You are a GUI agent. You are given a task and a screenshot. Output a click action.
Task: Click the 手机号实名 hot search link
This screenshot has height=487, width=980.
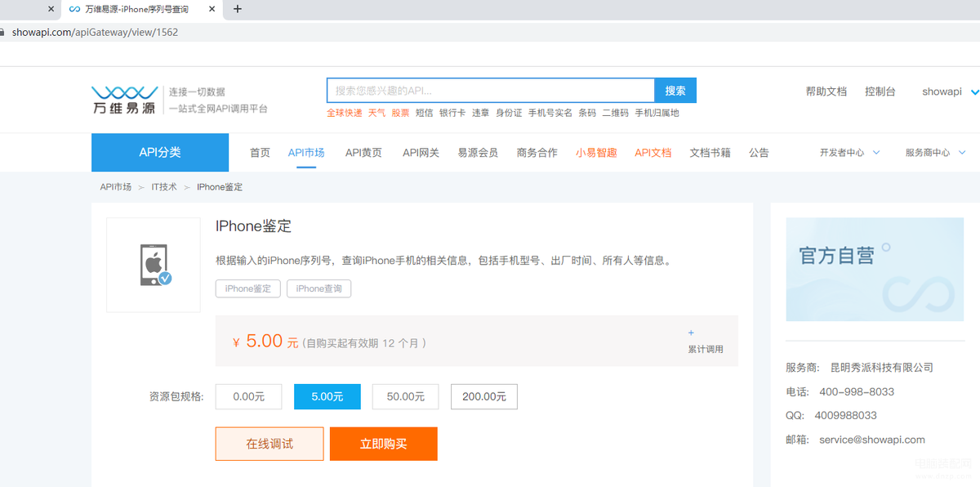coord(550,113)
